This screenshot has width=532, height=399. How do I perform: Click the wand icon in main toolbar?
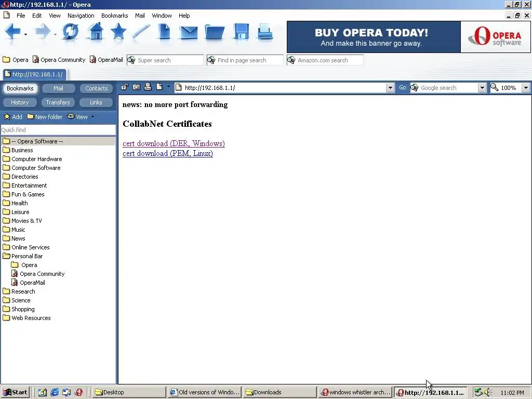[x=141, y=32]
